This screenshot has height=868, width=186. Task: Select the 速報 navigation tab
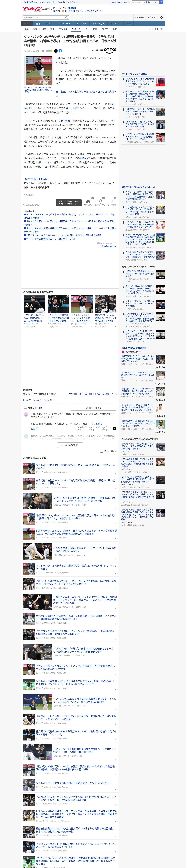point(38,24)
